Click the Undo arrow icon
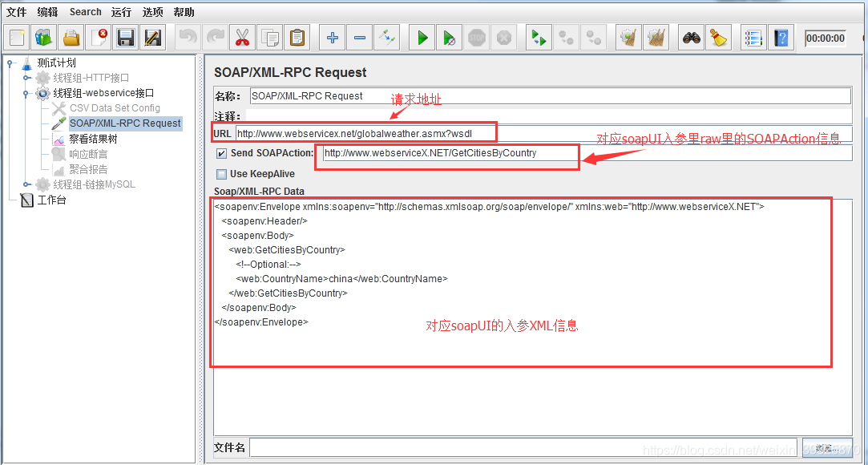Screen dimensions: 868x465 coord(188,38)
